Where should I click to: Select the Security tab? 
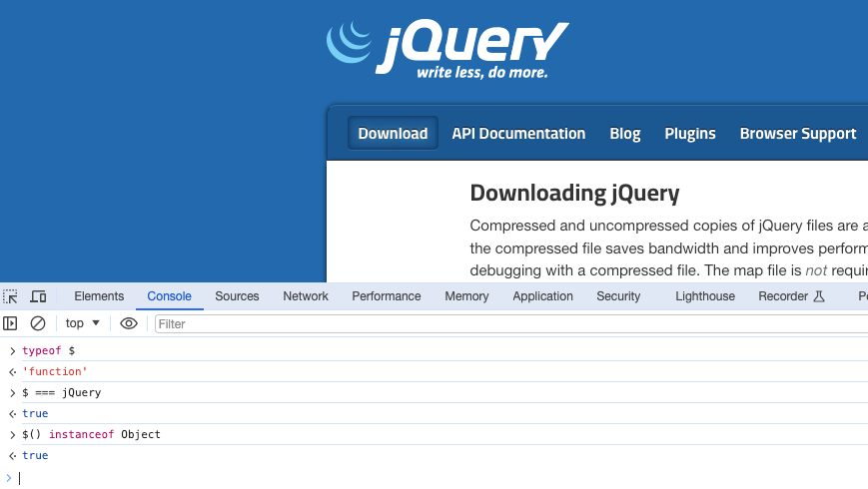(x=618, y=296)
